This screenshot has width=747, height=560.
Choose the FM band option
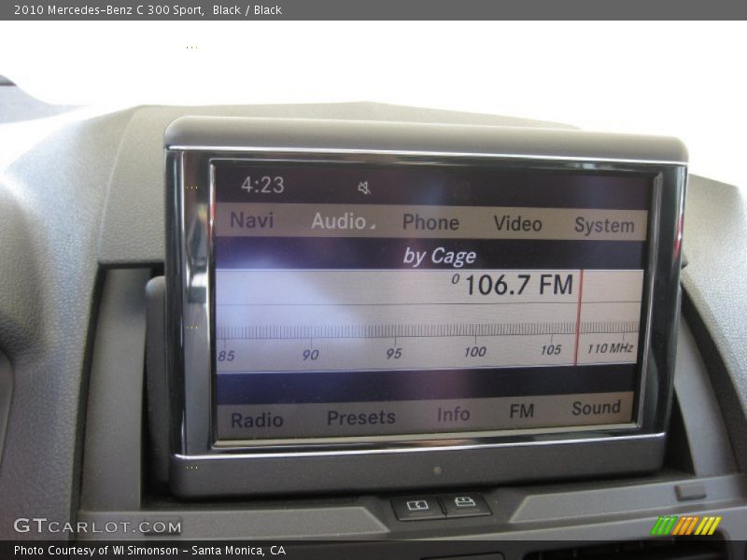(x=522, y=411)
